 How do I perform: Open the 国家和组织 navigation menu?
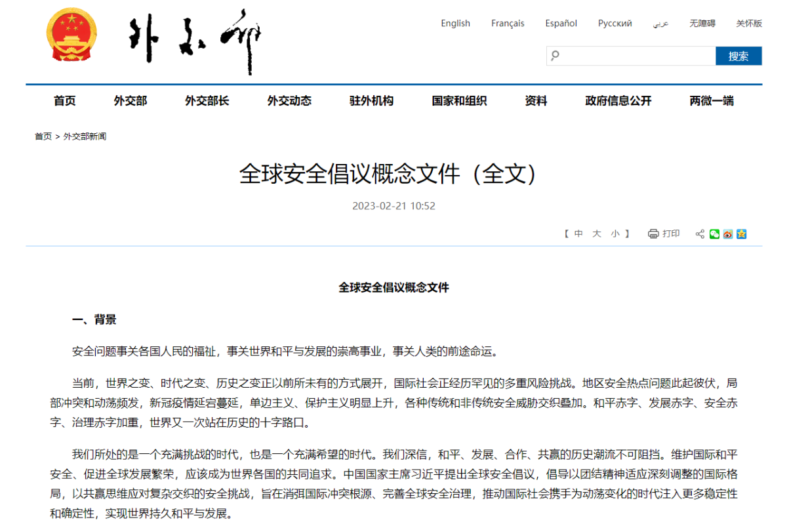pyautogui.click(x=459, y=101)
